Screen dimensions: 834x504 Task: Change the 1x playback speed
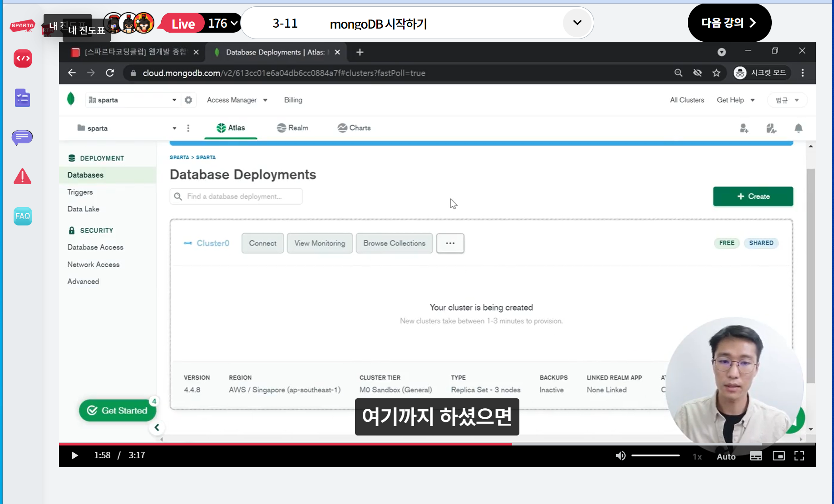[x=697, y=456]
